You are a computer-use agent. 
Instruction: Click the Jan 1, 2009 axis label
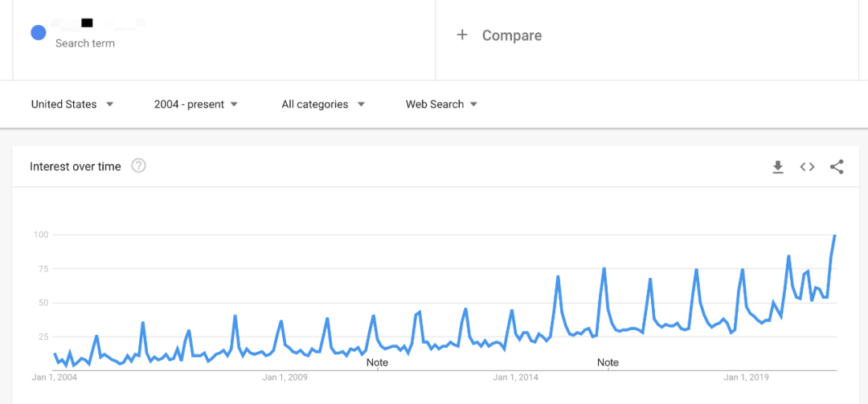point(285,377)
